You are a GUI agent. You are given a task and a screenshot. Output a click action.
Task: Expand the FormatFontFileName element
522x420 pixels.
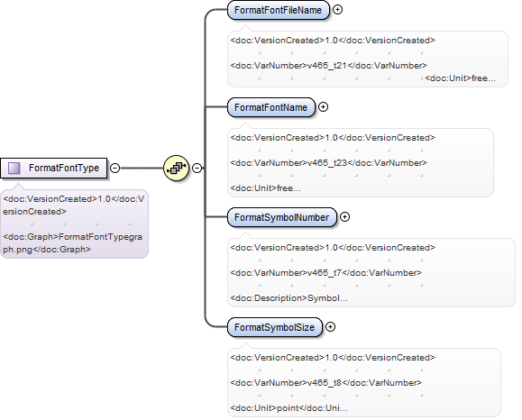pyautogui.click(x=337, y=10)
